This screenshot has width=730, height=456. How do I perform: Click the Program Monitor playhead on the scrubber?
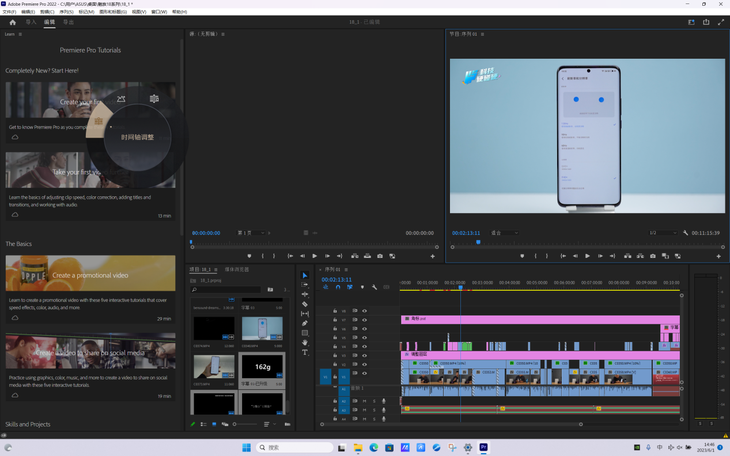[x=478, y=242]
